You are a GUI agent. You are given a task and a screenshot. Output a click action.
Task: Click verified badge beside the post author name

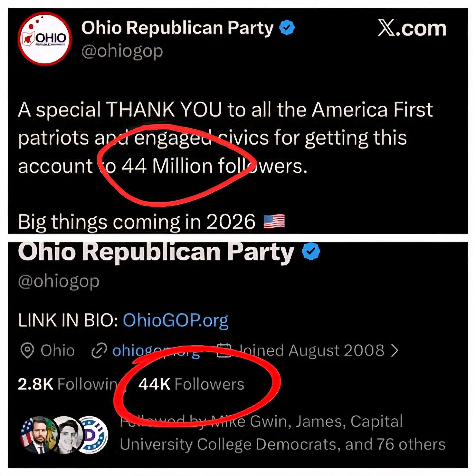pos(287,28)
